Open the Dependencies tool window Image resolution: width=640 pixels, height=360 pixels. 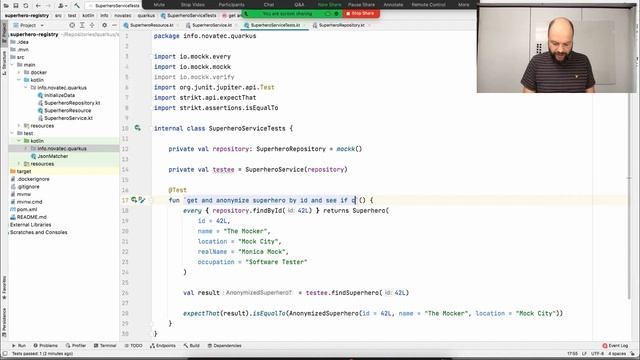pos(224,346)
